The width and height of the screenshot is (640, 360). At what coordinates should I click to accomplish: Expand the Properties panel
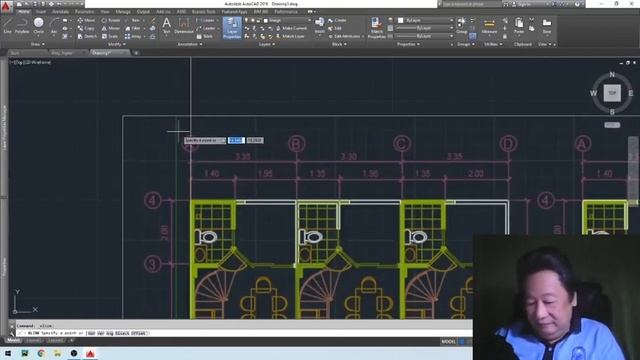(408, 44)
